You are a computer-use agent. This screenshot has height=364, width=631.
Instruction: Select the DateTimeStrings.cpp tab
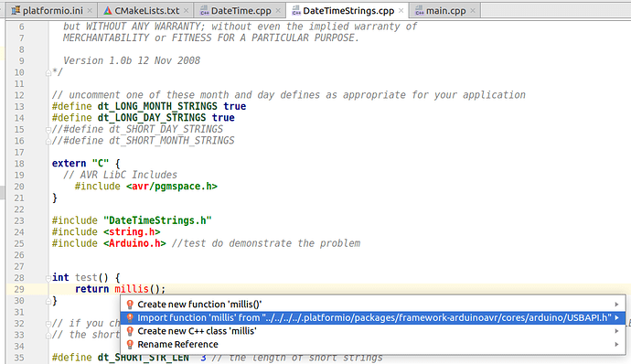(348, 11)
